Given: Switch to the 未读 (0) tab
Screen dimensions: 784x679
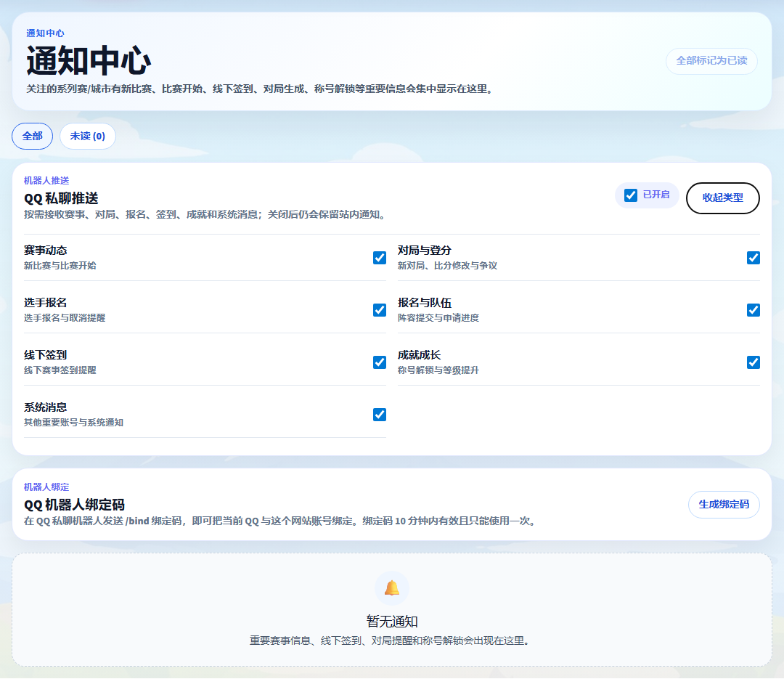Looking at the screenshot, I should point(88,136).
